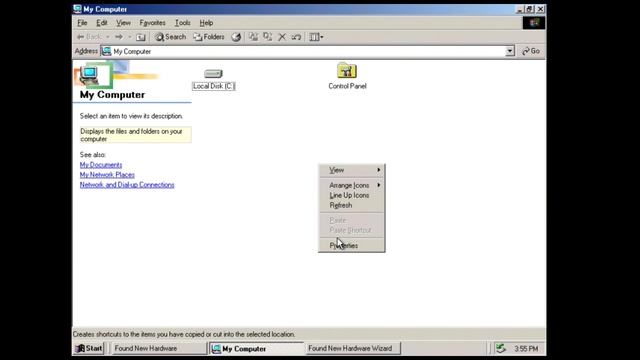Open the Forward history dropdown arrow
640x360 pixels.
[129, 37]
